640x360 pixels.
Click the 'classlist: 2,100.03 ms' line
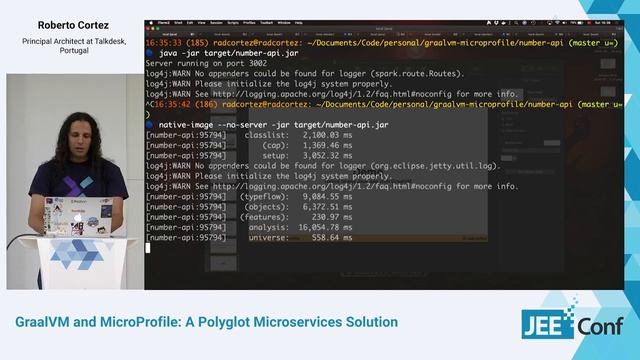pyautogui.click(x=249, y=135)
